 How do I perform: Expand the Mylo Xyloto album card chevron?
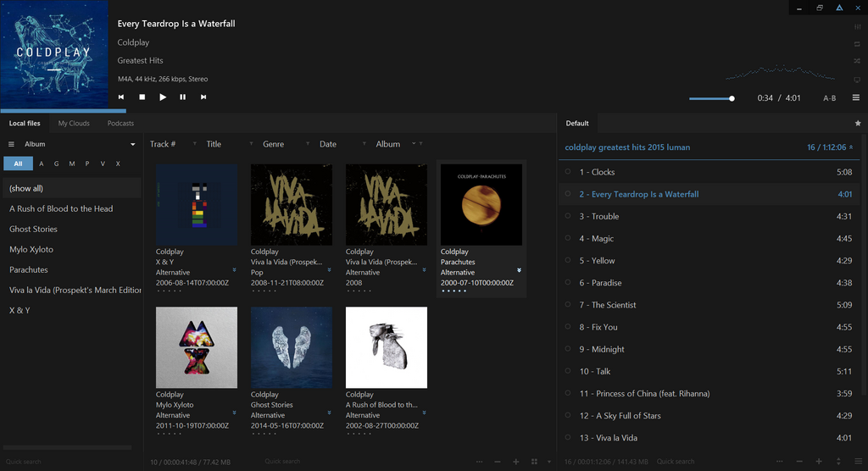[234, 413]
